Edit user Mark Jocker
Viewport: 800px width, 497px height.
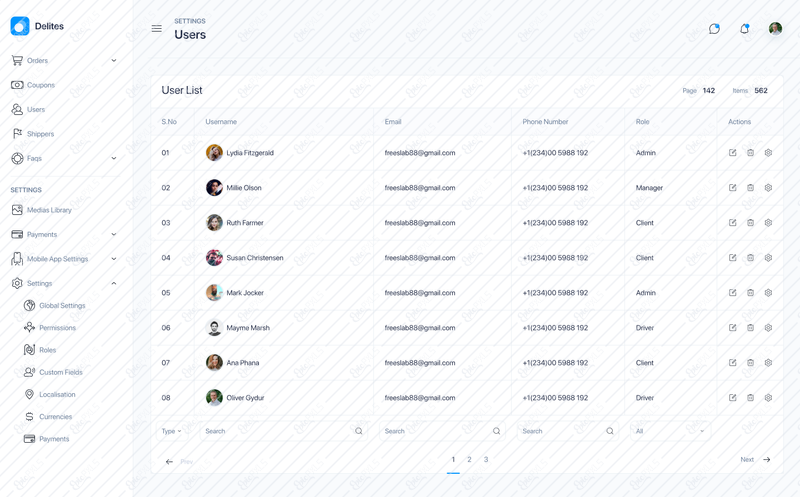tap(733, 293)
